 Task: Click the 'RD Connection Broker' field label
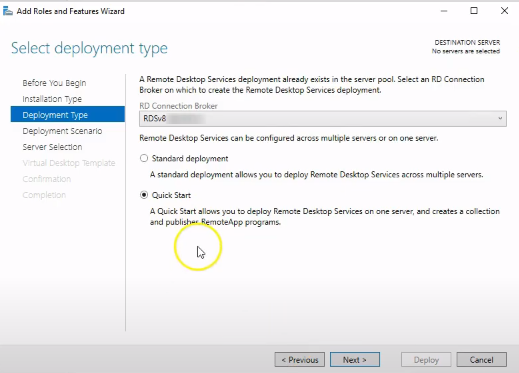tap(178, 106)
